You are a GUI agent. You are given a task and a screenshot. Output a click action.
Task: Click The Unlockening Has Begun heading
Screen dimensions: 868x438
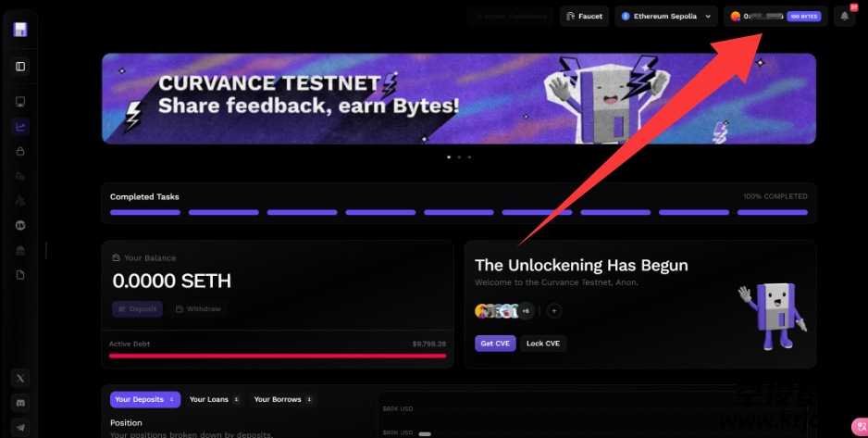click(x=581, y=265)
